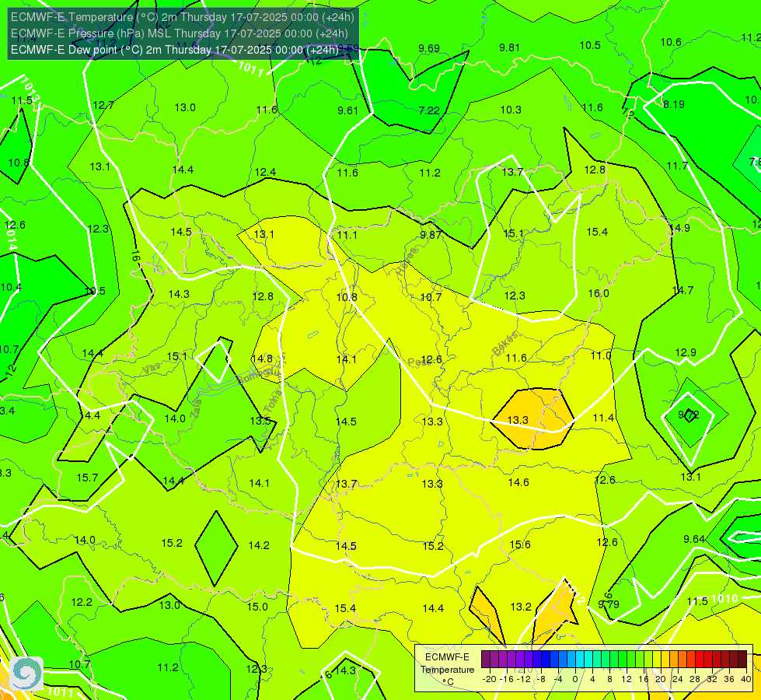The height and width of the screenshot is (700, 761).
Task: Click the 12.7 dew point value
Action: tap(103, 105)
